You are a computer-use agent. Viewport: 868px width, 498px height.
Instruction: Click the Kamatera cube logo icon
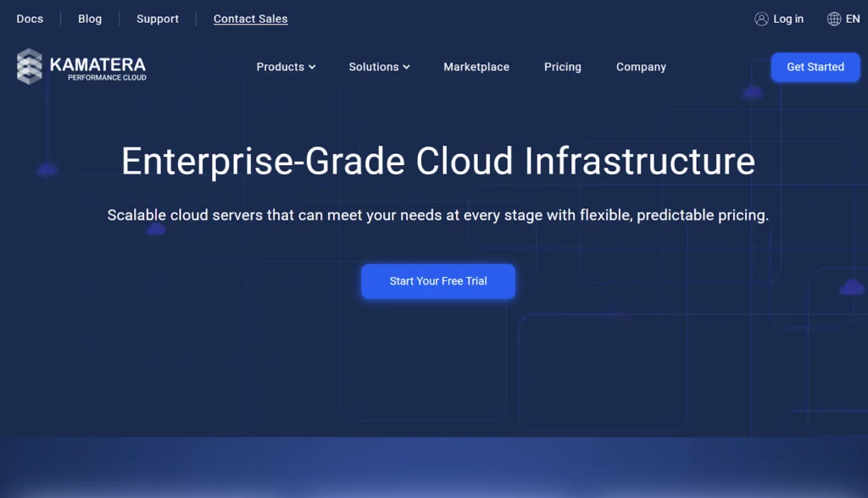pos(29,66)
